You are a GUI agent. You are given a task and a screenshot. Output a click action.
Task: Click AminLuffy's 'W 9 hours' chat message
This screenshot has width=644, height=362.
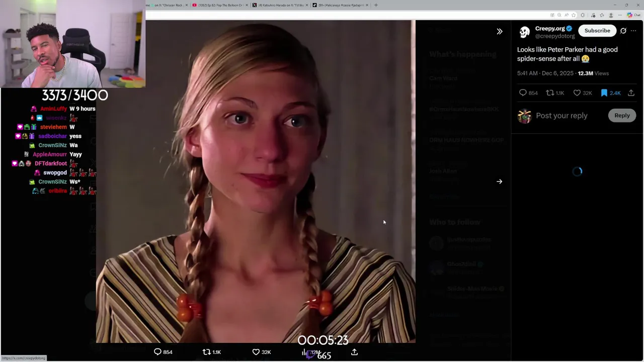tap(83, 109)
